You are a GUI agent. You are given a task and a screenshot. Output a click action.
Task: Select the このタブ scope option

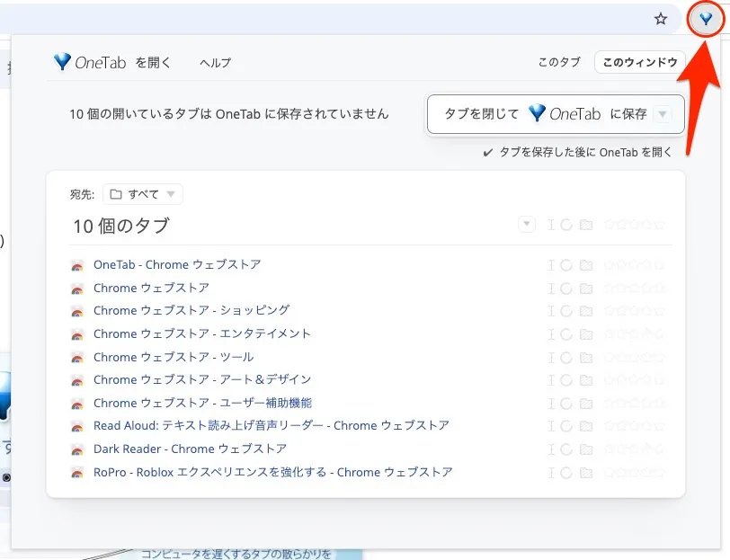pos(559,62)
